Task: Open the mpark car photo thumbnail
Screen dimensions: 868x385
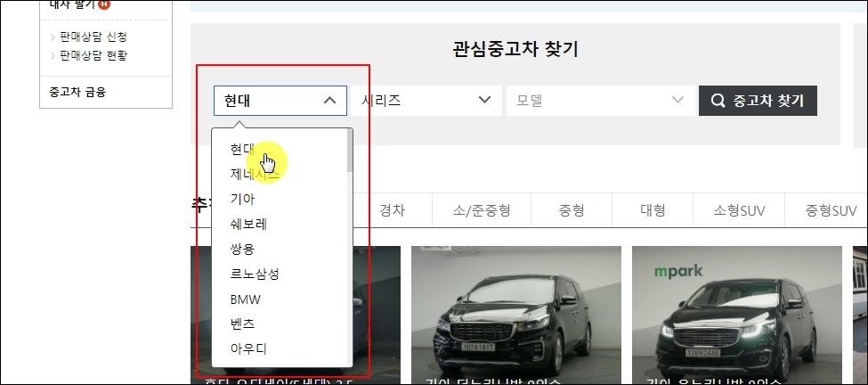Action: pos(737,315)
